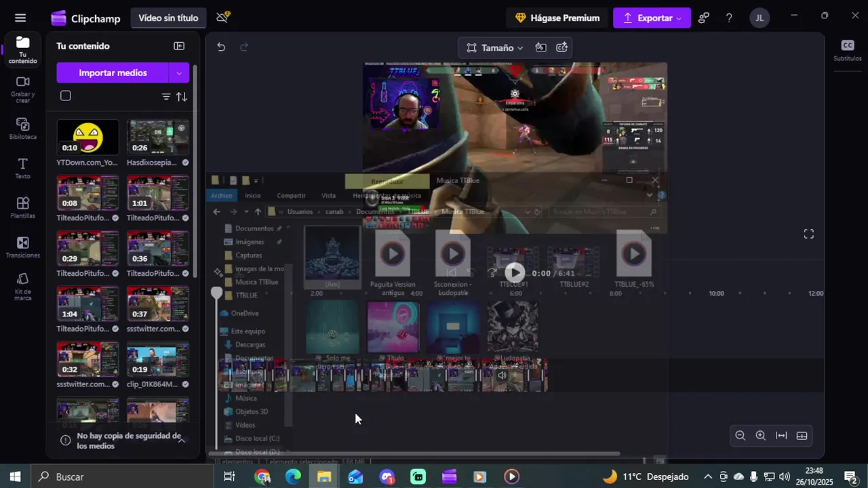Redo the last edit
868x488 pixels.
(244, 47)
